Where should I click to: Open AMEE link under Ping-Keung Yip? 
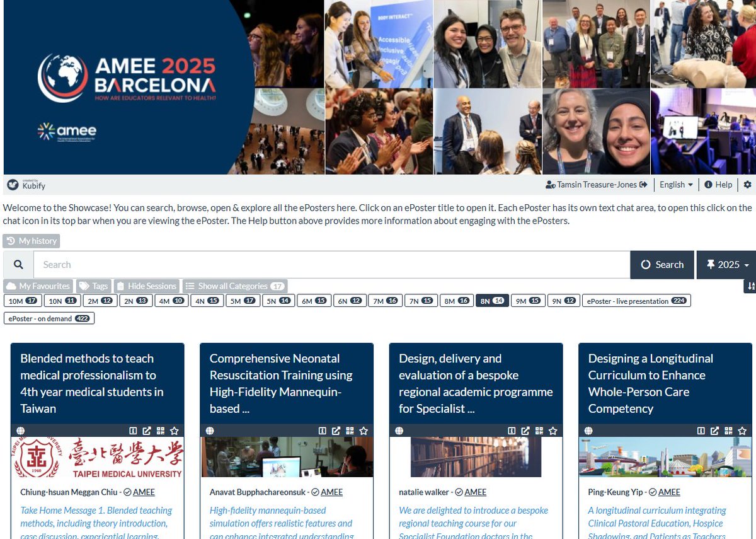tap(669, 492)
